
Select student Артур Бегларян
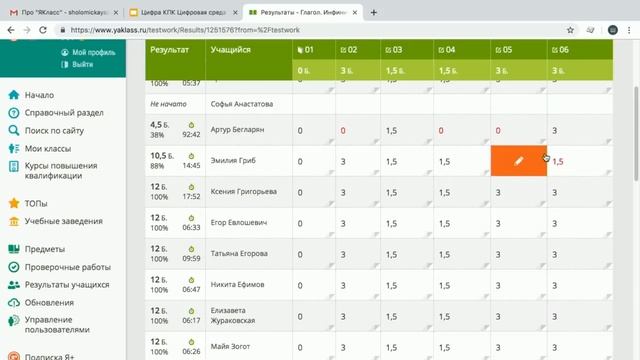click(x=237, y=129)
